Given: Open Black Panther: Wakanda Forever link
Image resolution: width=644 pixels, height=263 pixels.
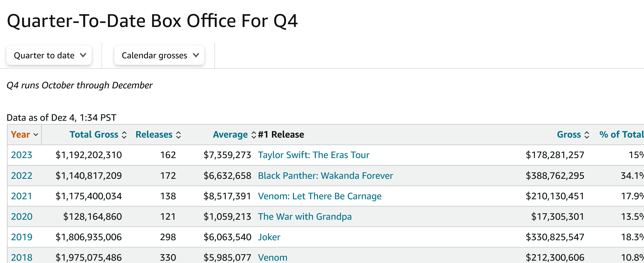Looking at the screenshot, I should (325, 176).
